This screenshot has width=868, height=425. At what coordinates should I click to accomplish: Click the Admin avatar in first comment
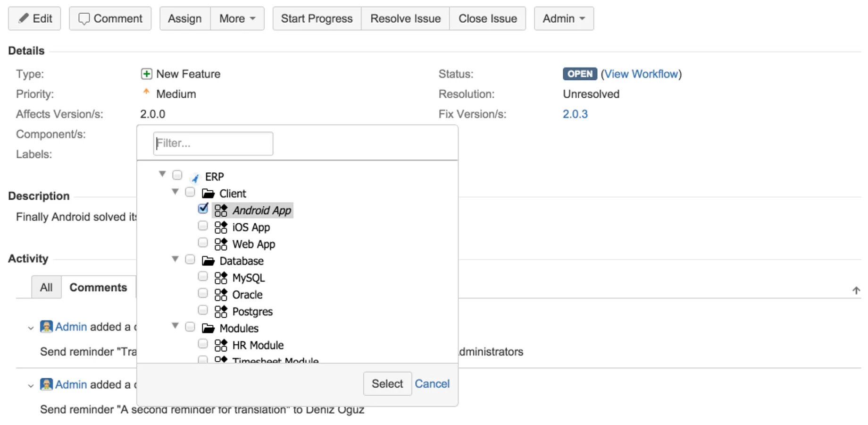click(46, 327)
